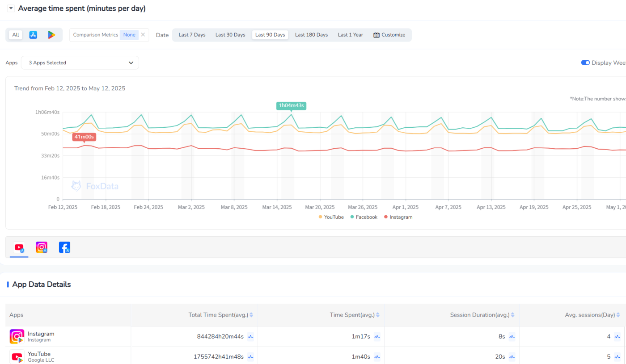
Task: Show trend for YouTube time spent 1m40s
Action: point(377,357)
